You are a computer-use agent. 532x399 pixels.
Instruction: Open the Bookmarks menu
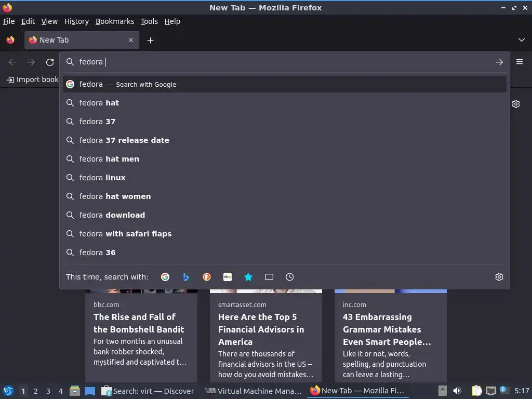(115, 21)
